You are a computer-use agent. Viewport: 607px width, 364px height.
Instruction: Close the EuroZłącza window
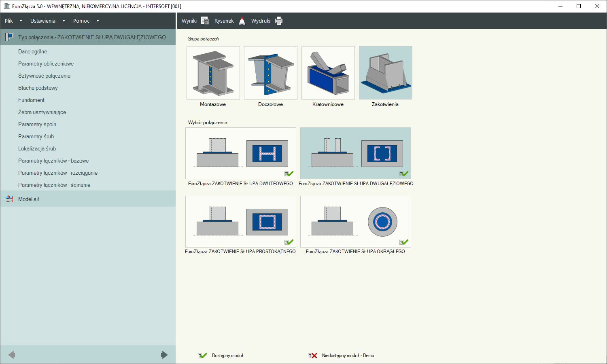click(x=597, y=6)
